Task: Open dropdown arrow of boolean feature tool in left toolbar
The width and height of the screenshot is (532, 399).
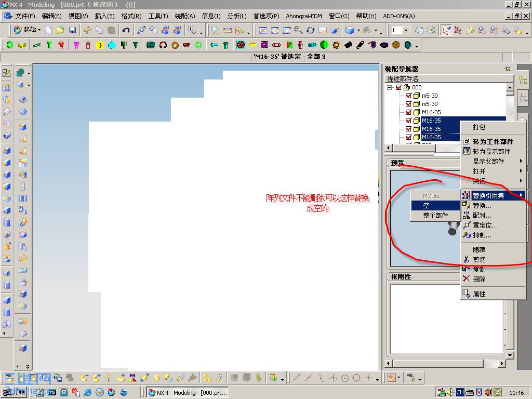Action: pos(29,73)
